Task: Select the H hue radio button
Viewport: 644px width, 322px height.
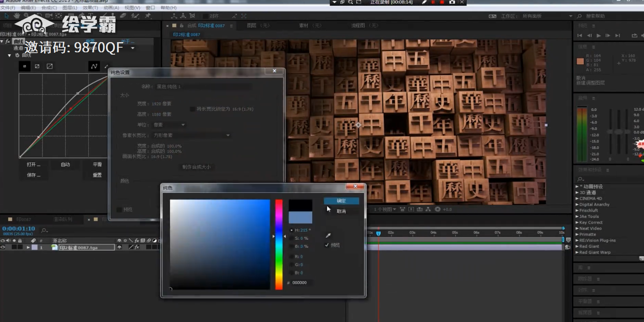Action: 292,230
